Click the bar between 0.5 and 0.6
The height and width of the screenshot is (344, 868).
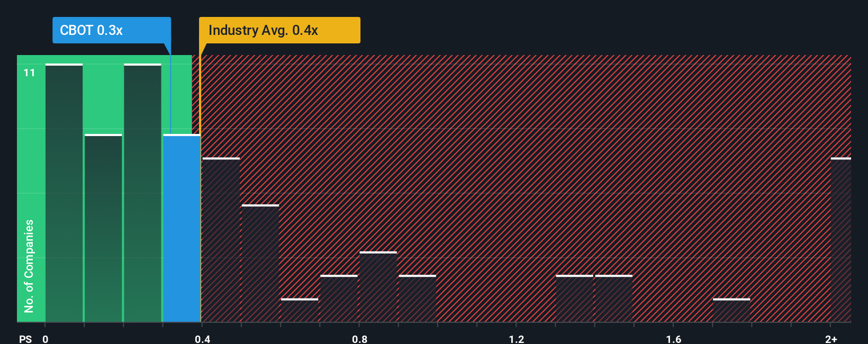click(260, 263)
